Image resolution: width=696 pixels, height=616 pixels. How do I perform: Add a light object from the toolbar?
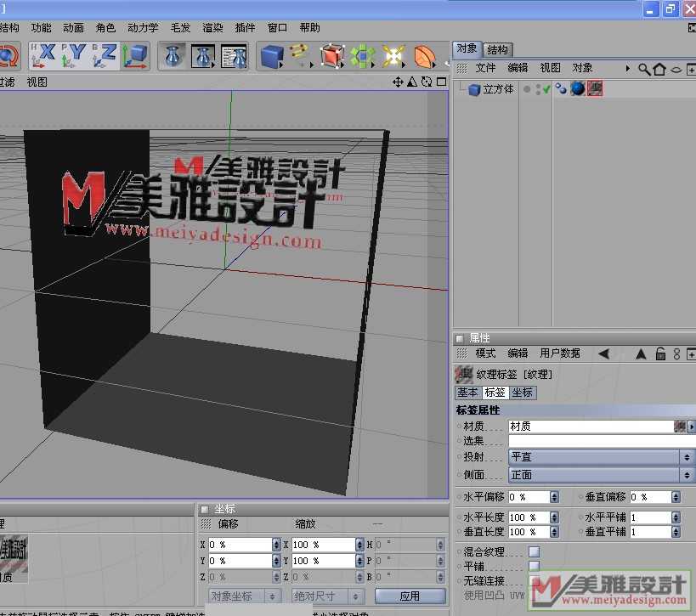[393, 56]
